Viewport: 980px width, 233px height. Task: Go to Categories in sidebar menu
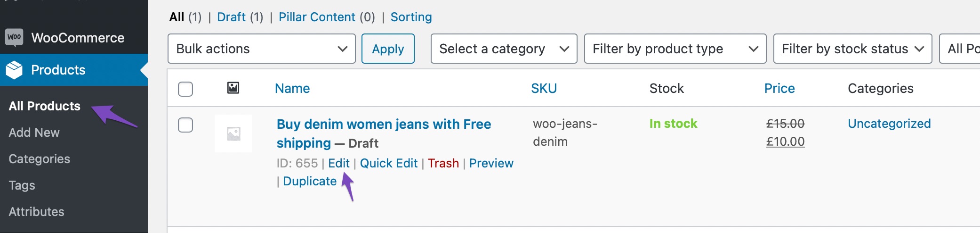point(40,159)
